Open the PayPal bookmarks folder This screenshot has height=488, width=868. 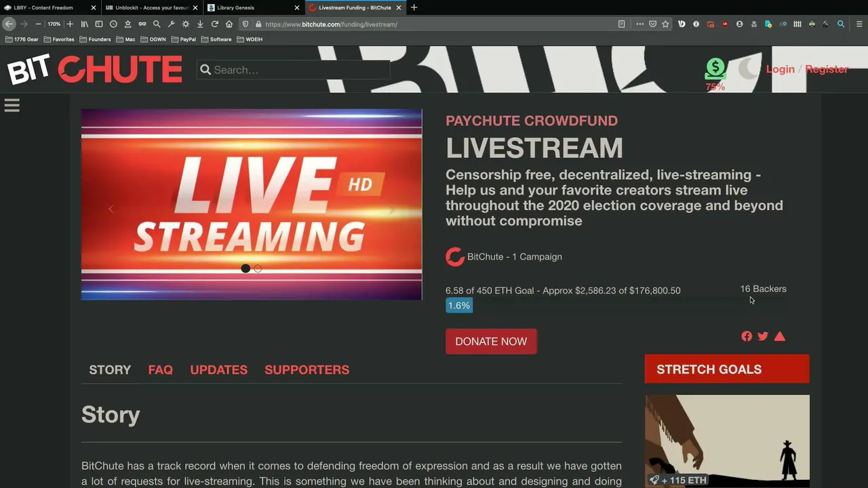tap(183, 39)
